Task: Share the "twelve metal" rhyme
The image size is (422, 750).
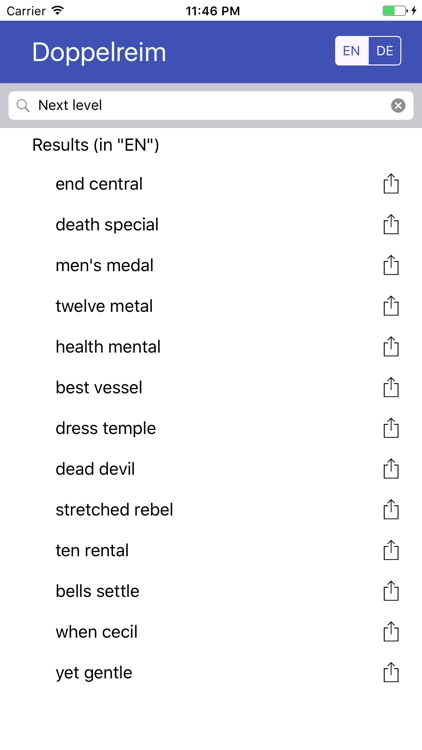Action: tap(391, 306)
